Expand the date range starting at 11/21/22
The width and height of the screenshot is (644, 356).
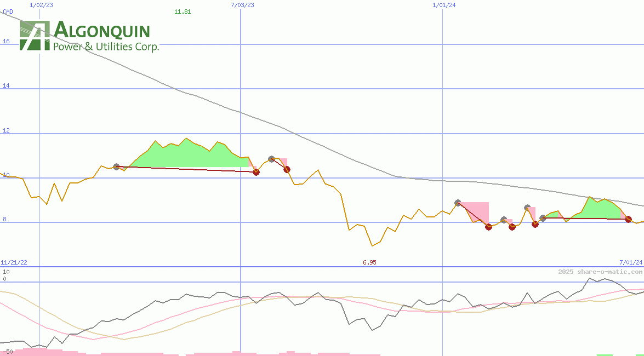pyautogui.click(x=15, y=262)
